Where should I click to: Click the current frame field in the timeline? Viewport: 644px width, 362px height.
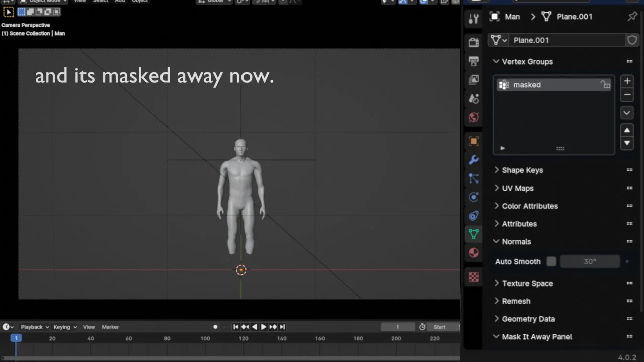click(397, 327)
